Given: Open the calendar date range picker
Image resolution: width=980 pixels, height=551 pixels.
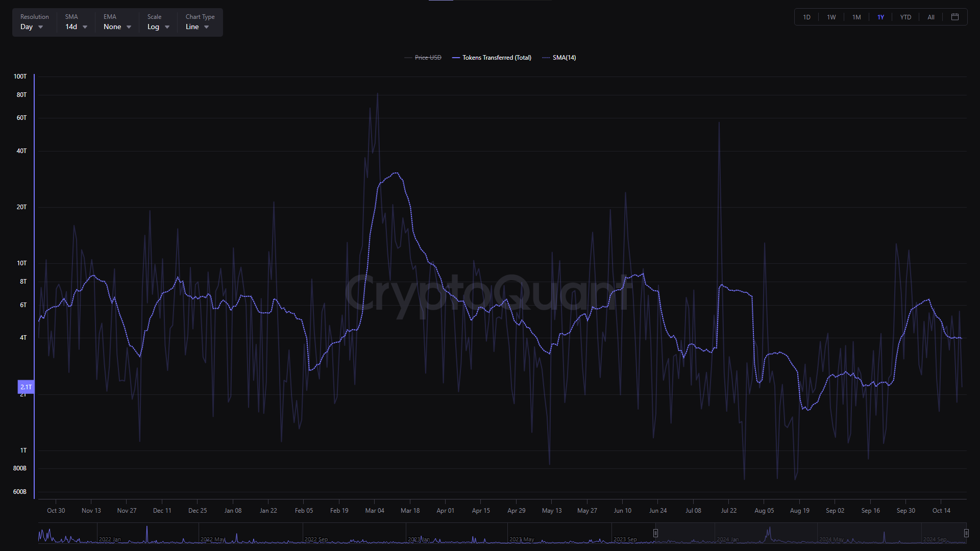Looking at the screenshot, I should click(955, 17).
